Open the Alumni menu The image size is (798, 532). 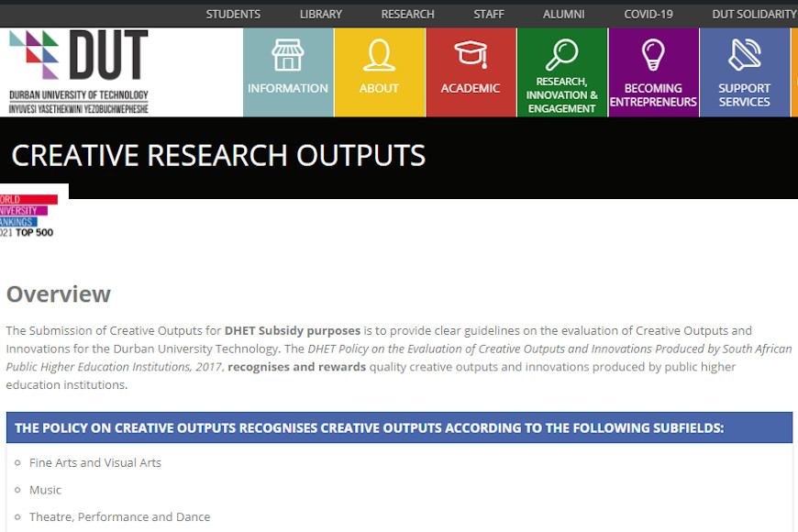tap(564, 15)
